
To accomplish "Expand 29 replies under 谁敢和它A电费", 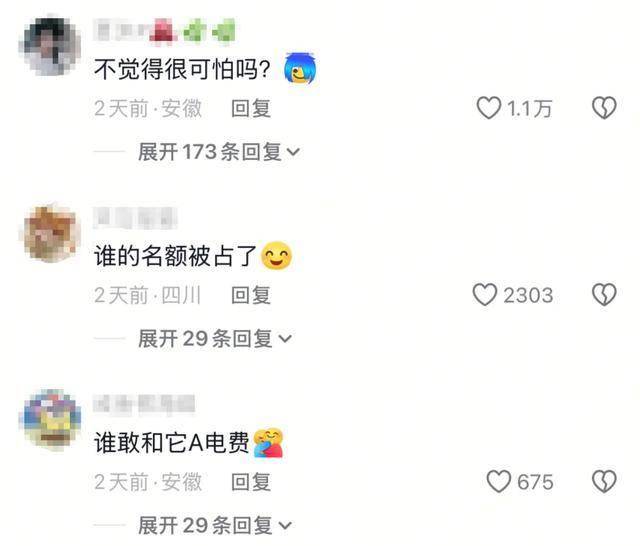I will 215,526.
